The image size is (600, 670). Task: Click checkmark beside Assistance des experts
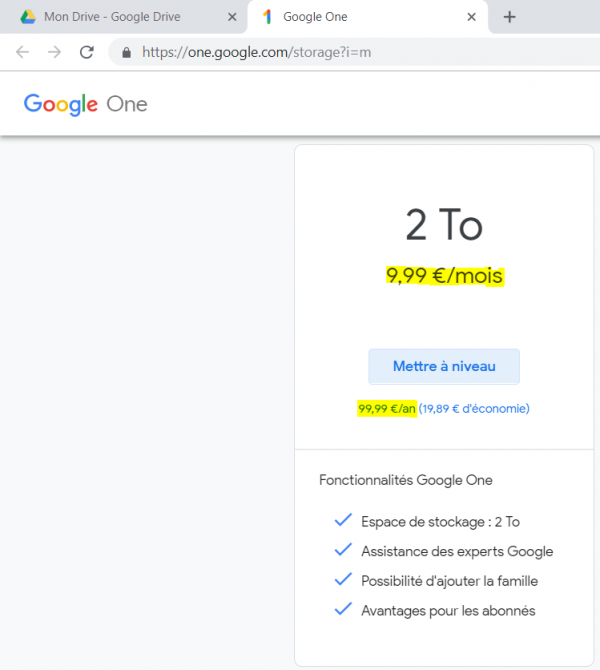click(x=343, y=550)
